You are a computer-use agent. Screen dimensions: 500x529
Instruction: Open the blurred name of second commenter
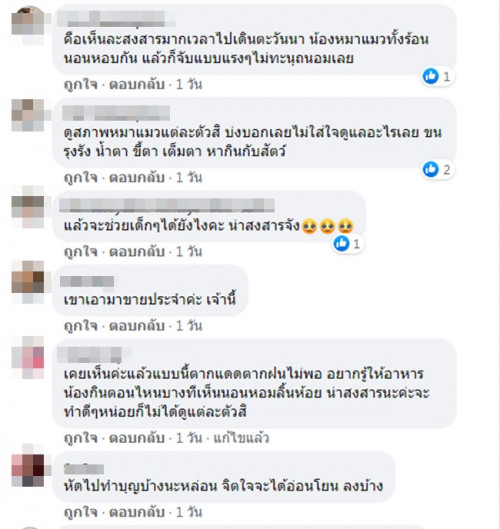(x=116, y=113)
